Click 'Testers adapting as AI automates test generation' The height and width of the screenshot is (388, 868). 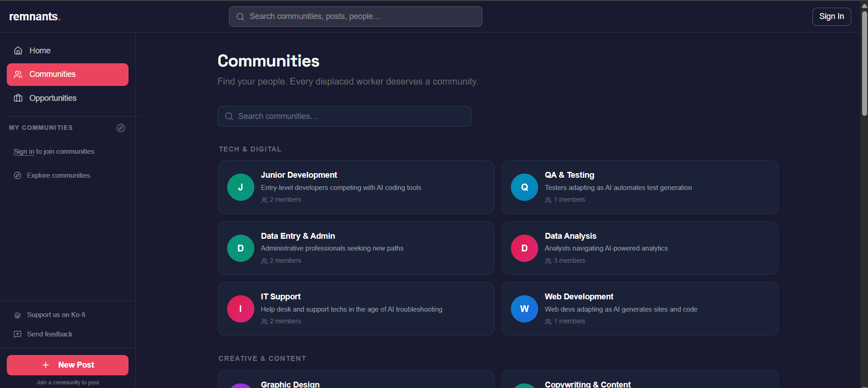[618, 188]
